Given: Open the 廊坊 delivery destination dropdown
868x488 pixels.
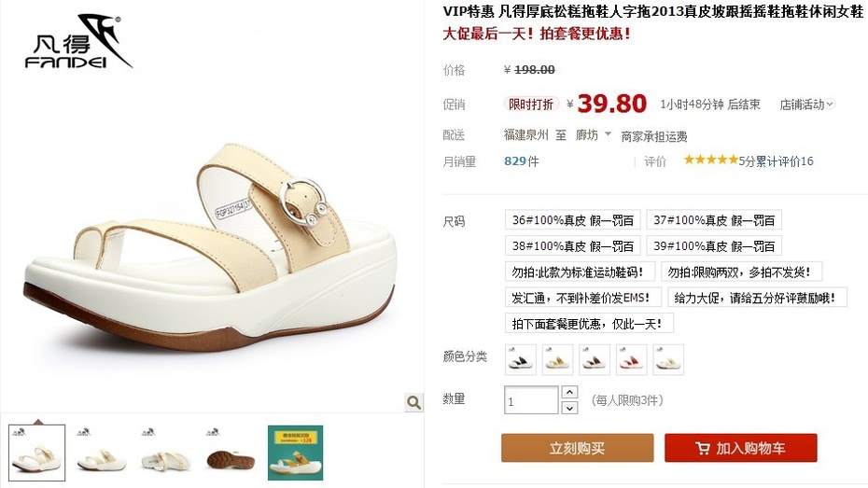Looking at the screenshot, I should tap(594, 134).
